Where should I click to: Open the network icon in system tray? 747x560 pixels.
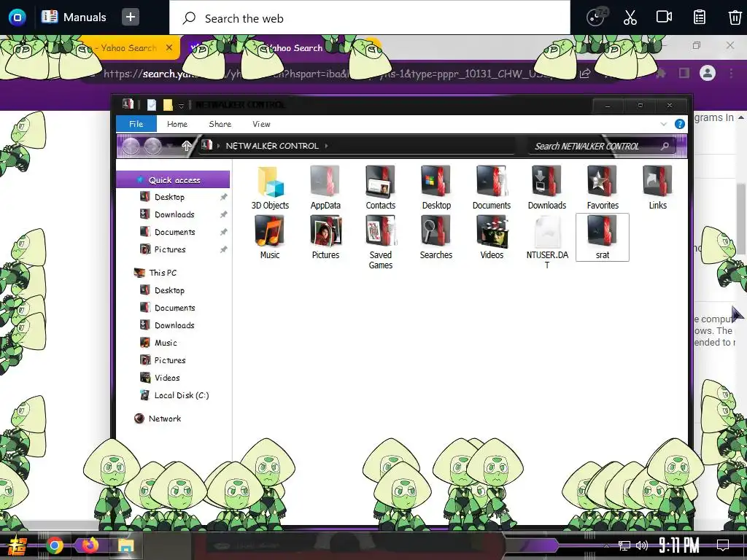point(624,545)
